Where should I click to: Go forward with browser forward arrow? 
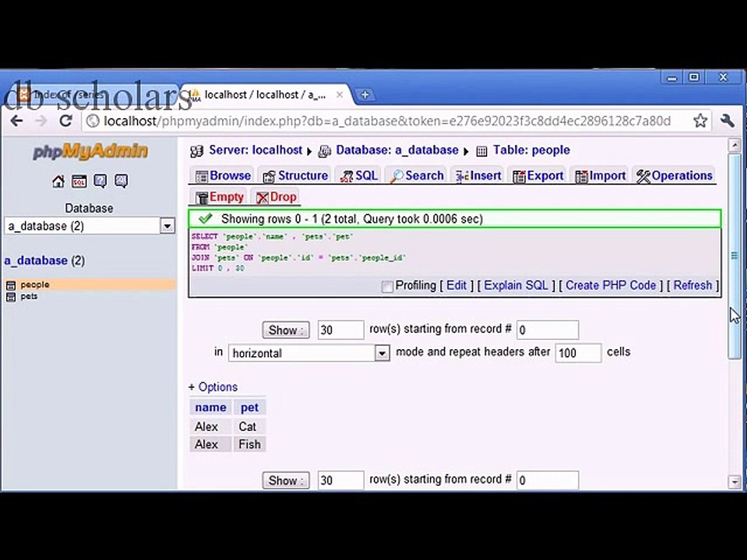(x=41, y=121)
